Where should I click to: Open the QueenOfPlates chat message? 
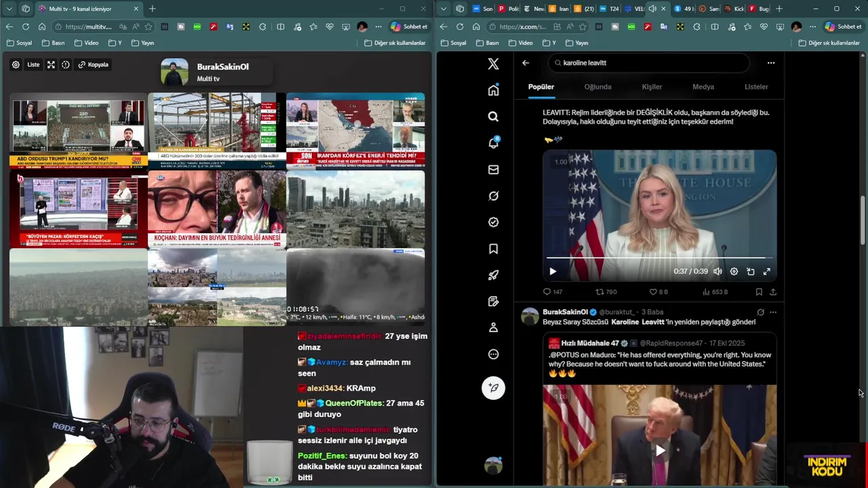coord(363,409)
